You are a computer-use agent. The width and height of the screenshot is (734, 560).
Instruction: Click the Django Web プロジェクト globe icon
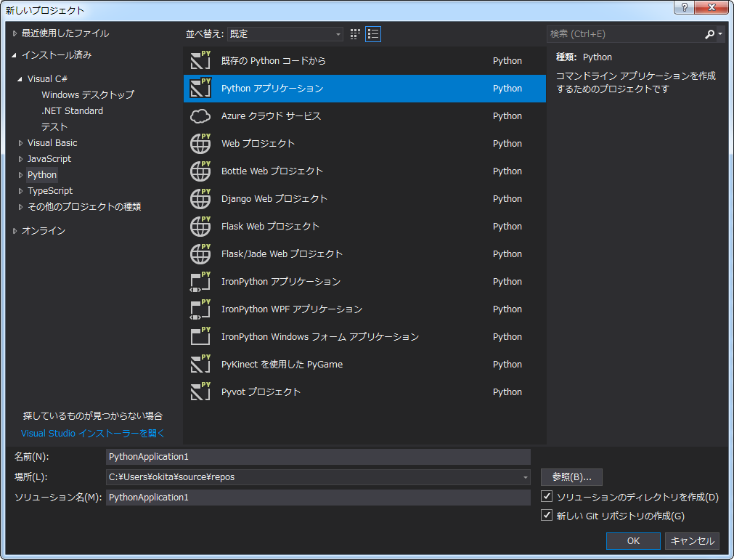pos(200,199)
